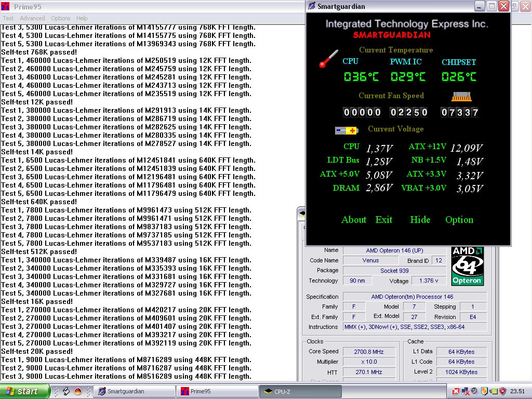Click the L1 Data cache field

coord(461,352)
